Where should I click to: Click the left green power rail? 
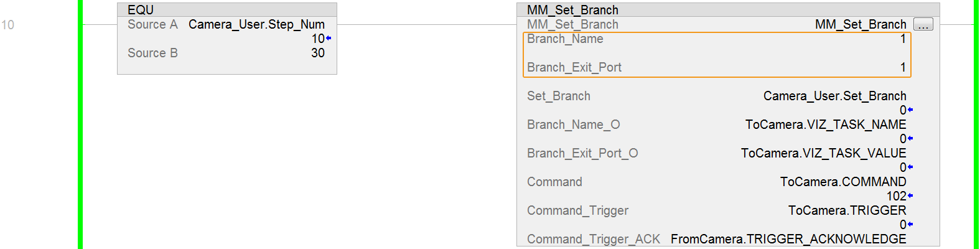(x=80, y=125)
